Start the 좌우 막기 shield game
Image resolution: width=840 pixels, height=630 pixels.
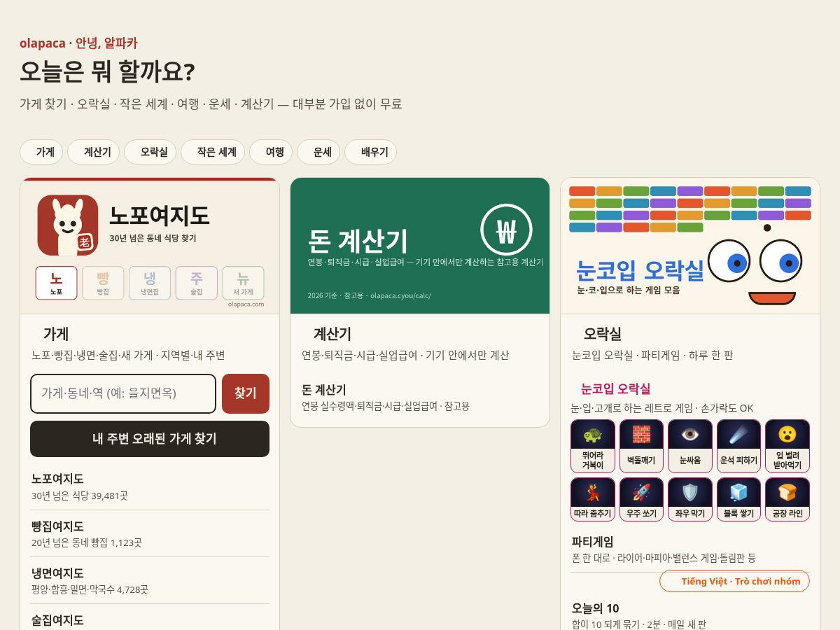pyautogui.click(x=690, y=499)
